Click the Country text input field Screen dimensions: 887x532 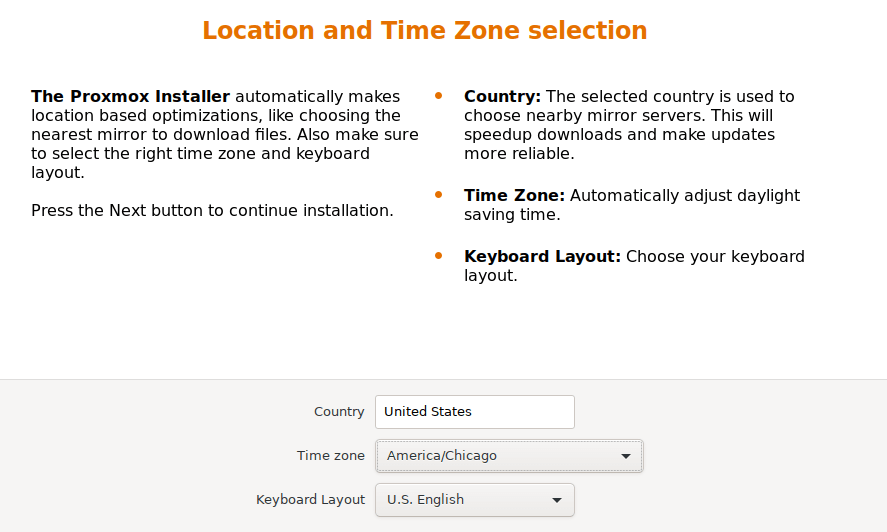click(474, 412)
